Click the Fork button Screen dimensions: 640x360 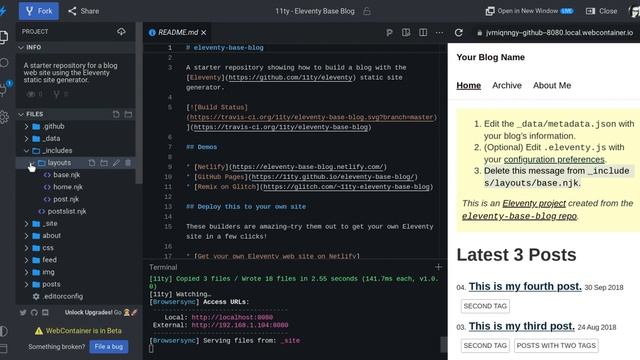pyautogui.click(x=39, y=11)
